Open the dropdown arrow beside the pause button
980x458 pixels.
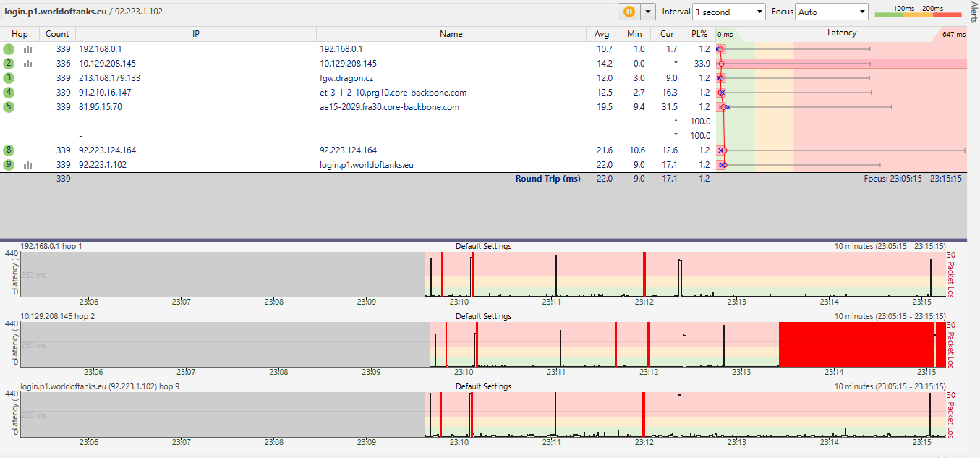(648, 12)
